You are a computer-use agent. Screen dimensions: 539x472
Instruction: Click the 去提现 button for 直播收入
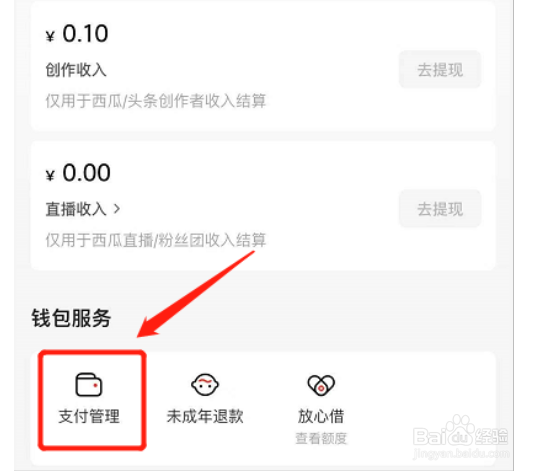coord(440,209)
